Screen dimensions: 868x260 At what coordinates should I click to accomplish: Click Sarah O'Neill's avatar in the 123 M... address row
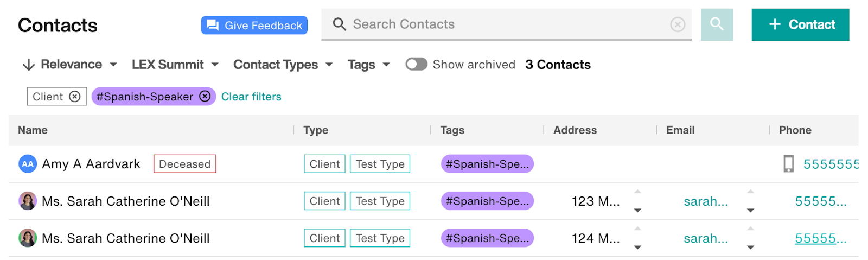[28, 201]
